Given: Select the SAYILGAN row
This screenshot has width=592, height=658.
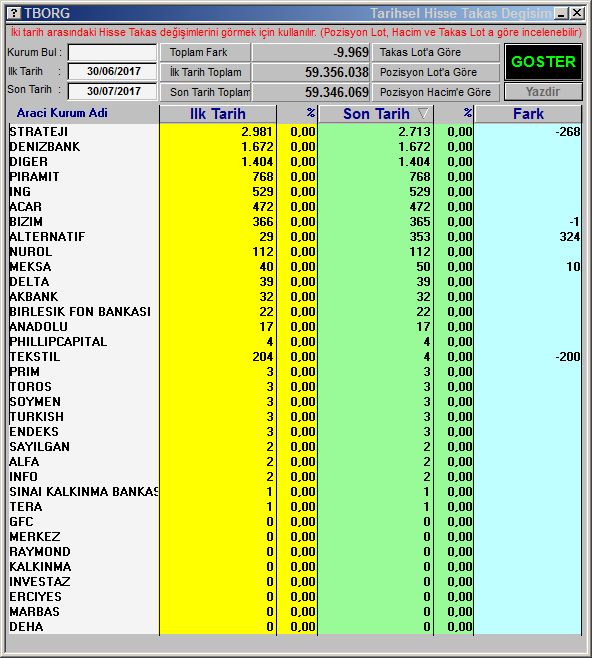Looking at the screenshot, I should click(295, 446).
